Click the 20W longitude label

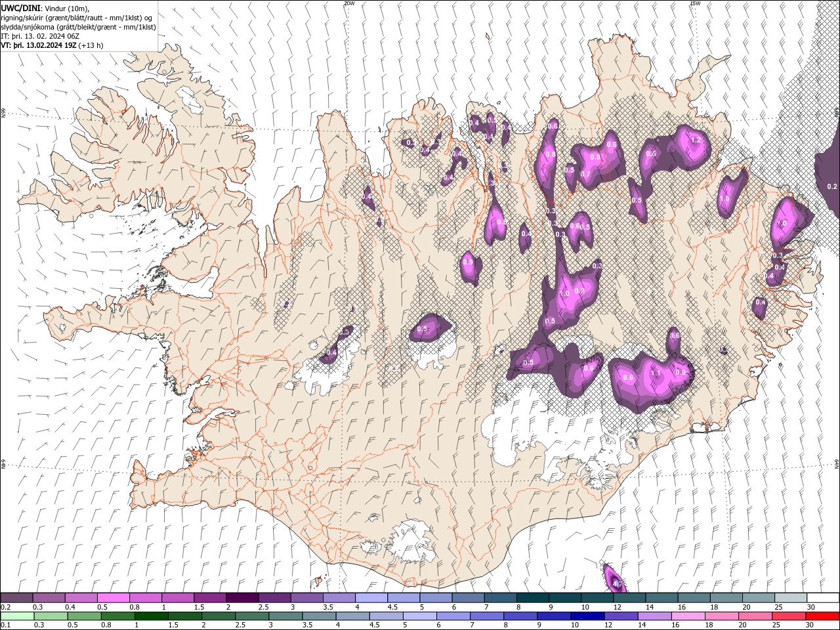coord(349,3)
